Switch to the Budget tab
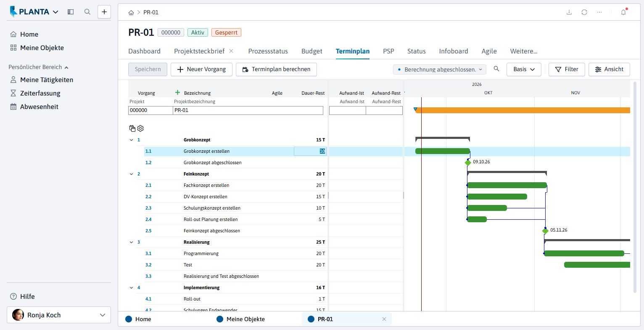 312,51
